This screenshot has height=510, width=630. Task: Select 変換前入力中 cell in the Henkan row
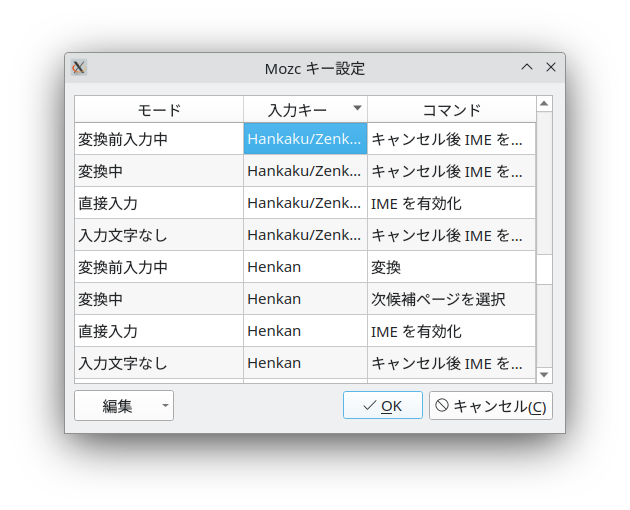(159, 267)
